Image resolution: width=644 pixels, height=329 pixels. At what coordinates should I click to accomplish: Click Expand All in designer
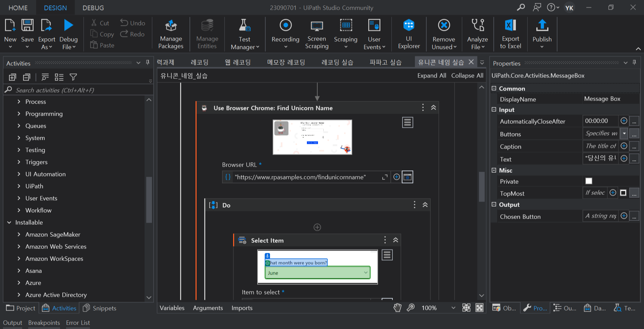(x=432, y=75)
